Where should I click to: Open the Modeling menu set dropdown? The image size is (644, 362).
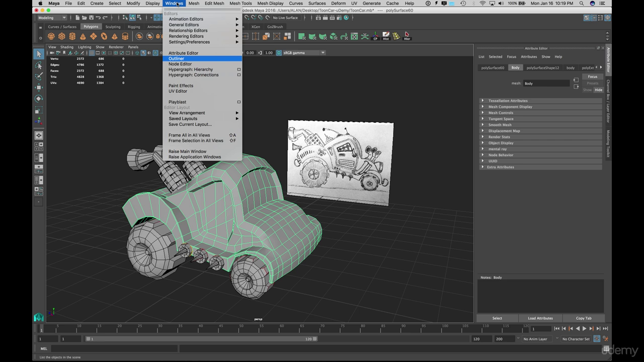(x=51, y=18)
